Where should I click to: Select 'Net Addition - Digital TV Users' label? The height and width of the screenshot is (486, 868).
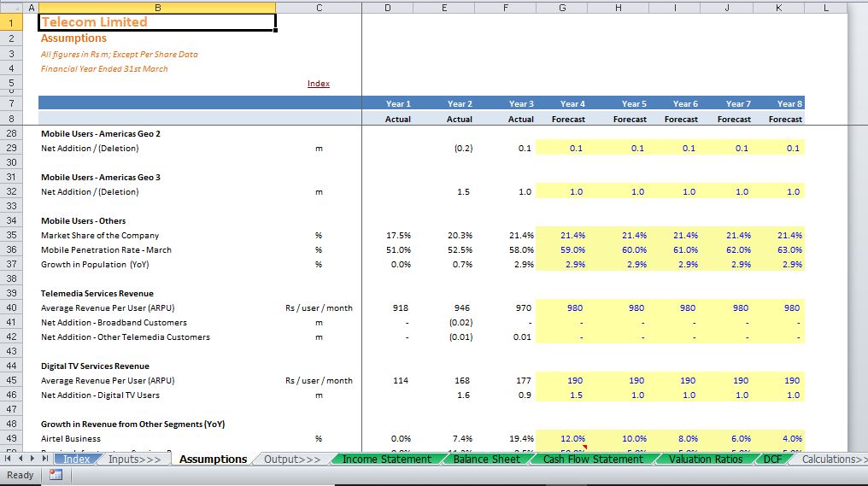100,395
